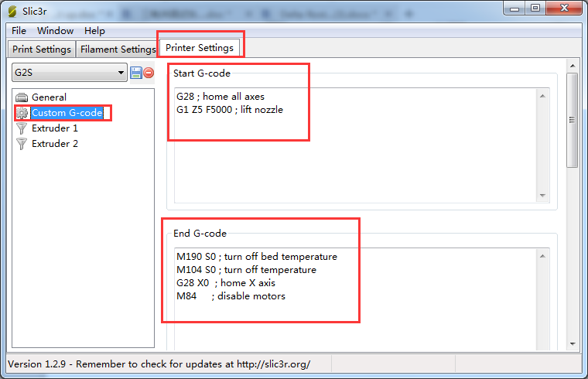Click inside the Start G-code text box
588x379 pixels.
(355, 145)
